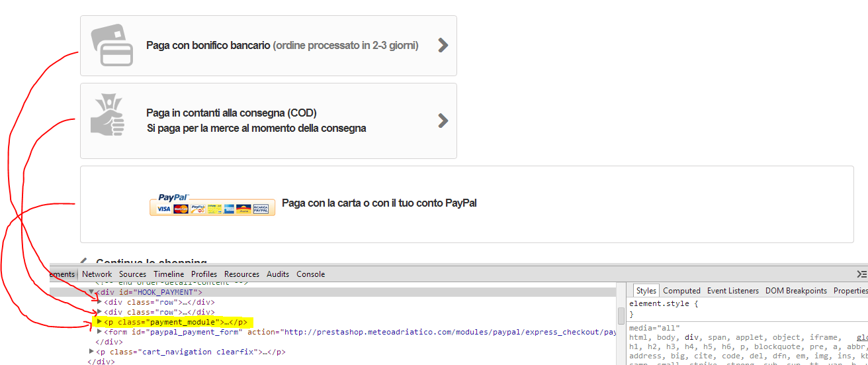The width and height of the screenshot is (868, 365).
Task: Select the Styles sidebar tab
Action: 646,291
